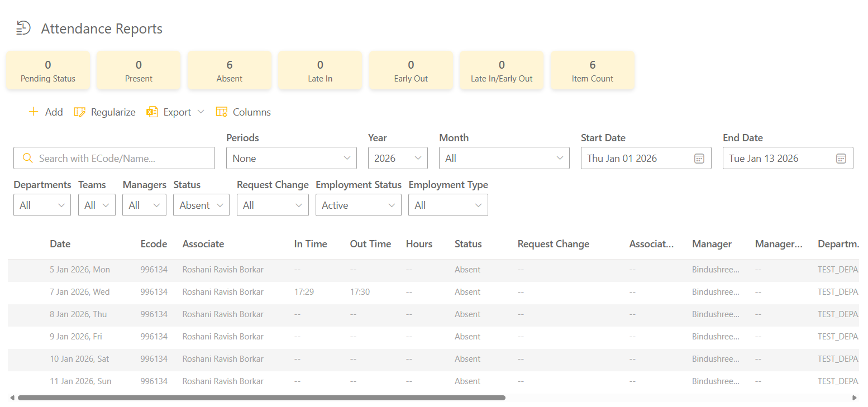Expand the Export options chevron

pyautogui.click(x=201, y=112)
